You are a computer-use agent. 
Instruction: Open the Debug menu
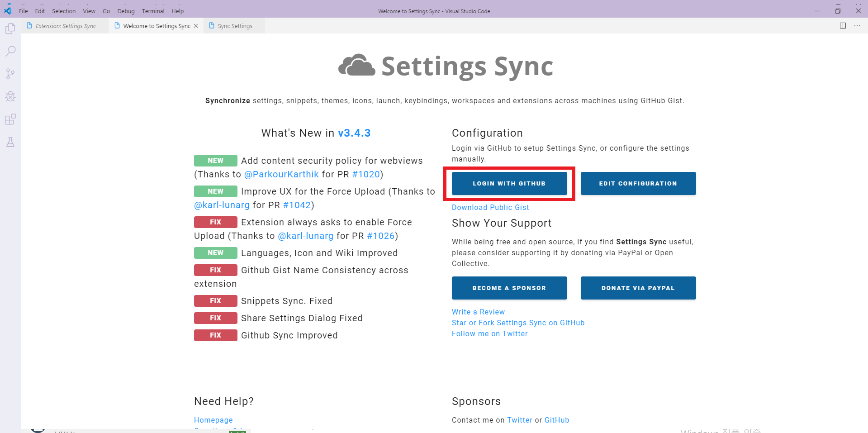126,11
